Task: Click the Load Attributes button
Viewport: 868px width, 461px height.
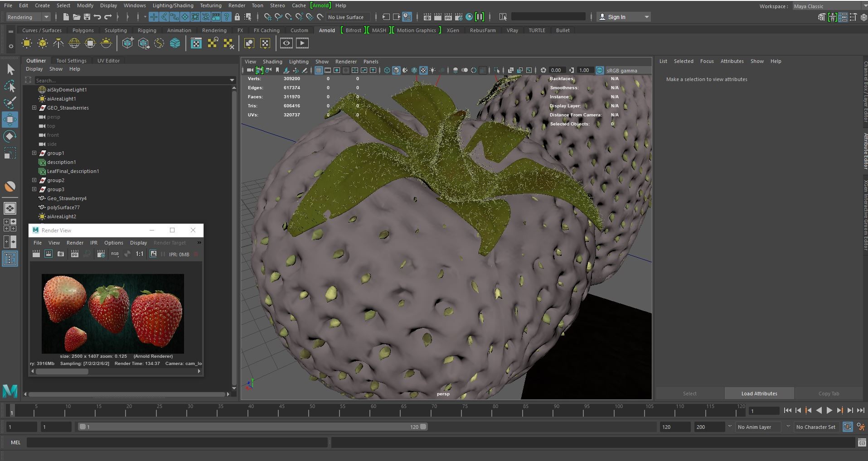Action: (759, 394)
